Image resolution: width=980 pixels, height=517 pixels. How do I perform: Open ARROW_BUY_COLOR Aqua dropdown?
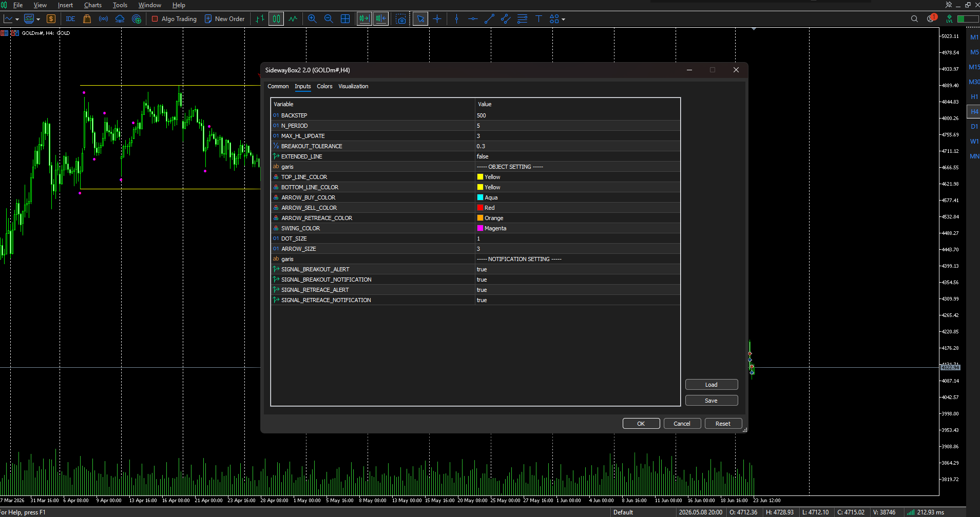(578, 197)
